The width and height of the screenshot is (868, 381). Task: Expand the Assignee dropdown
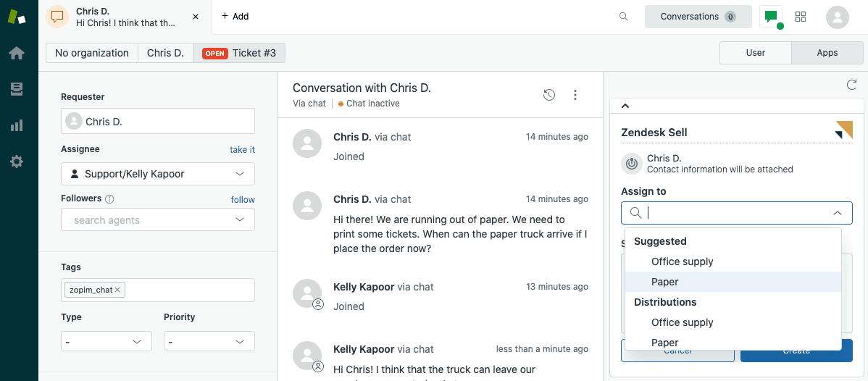158,174
